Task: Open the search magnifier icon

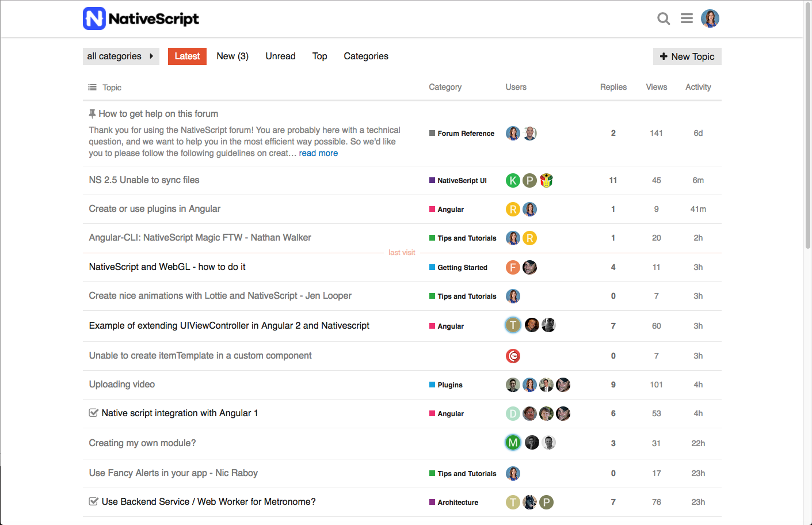Action: tap(664, 18)
